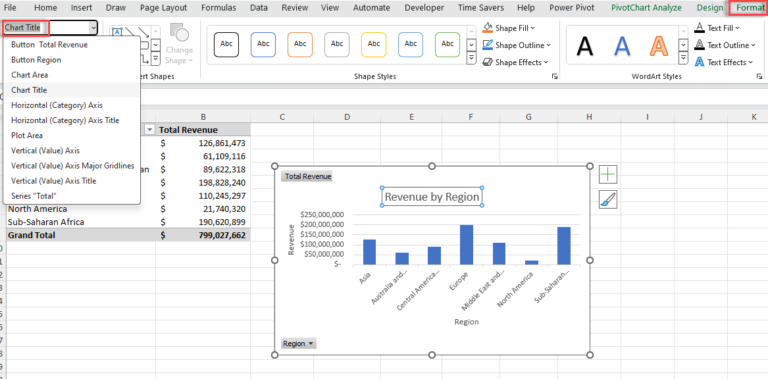Choose Horizontal (Category) Axis Title entry
This screenshot has height=379, width=768.
(72, 120)
